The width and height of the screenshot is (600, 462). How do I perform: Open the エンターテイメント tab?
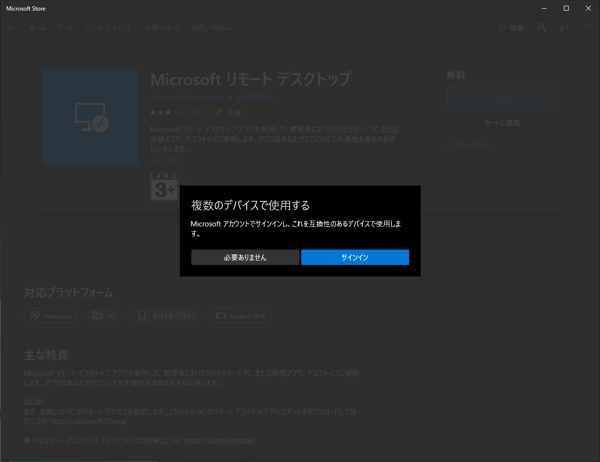click(109, 28)
